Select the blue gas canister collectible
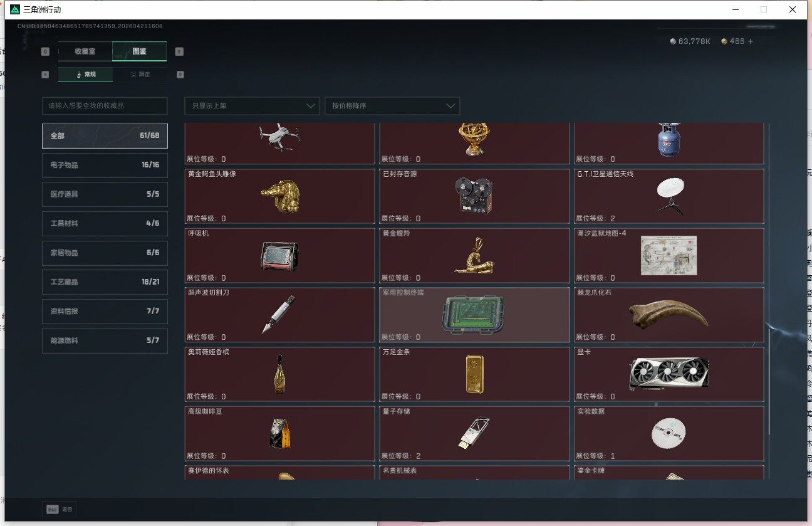The height and width of the screenshot is (526, 812). pos(669,139)
